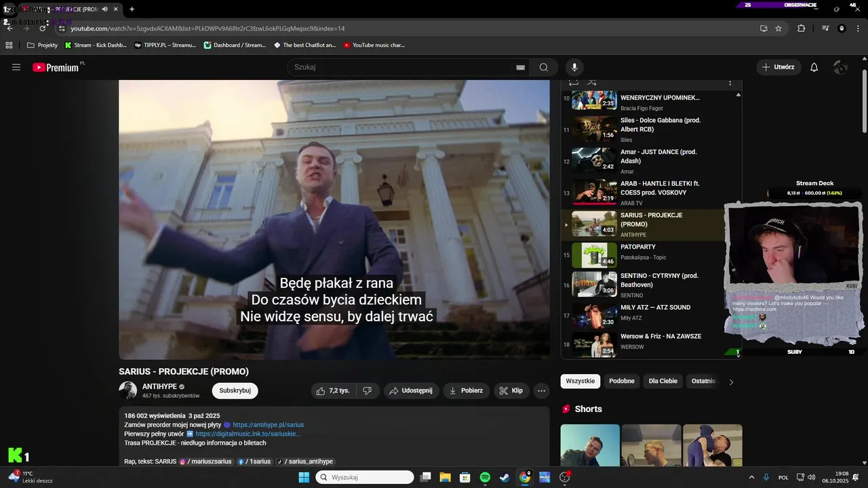Open the Projekty bookmarks folder
868x488 pixels.
click(x=42, y=45)
